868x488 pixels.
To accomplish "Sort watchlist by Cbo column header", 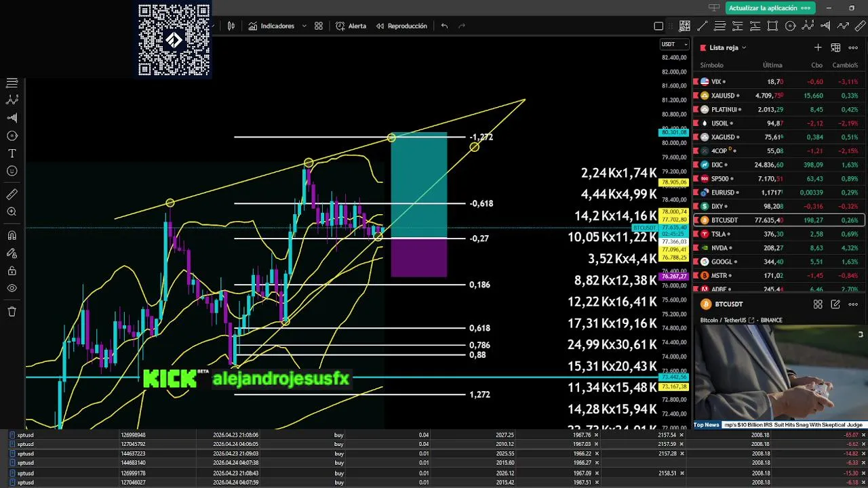I will pyautogui.click(x=817, y=65).
